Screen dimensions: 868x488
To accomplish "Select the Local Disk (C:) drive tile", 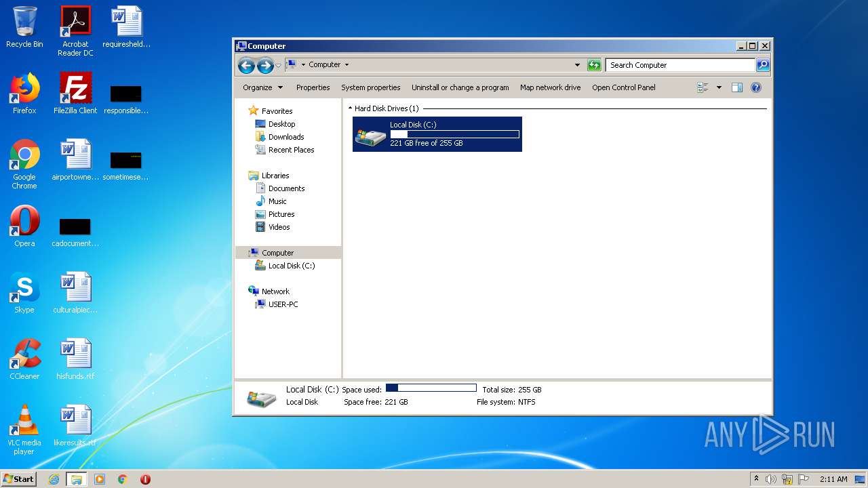I will tap(437, 134).
